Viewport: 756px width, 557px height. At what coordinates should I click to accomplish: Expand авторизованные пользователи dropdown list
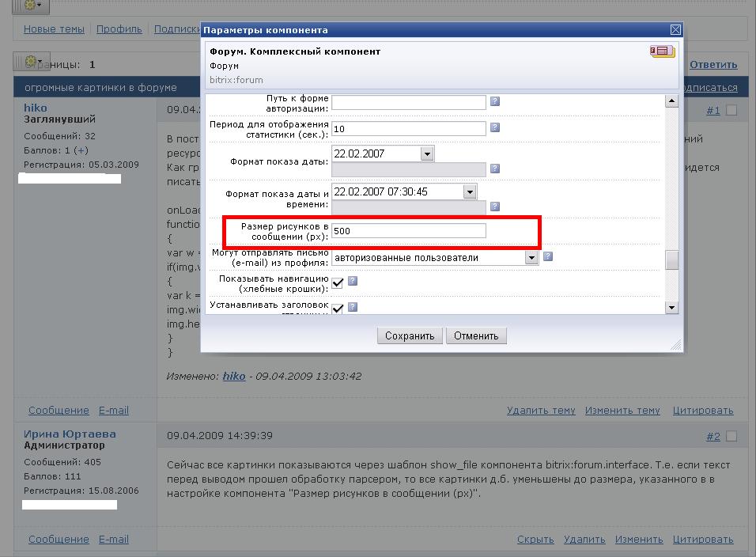click(x=531, y=257)
